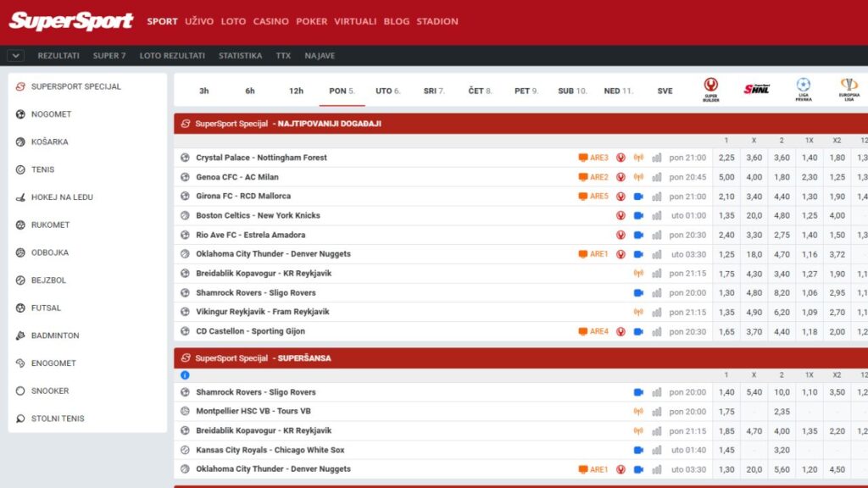Viewport: 868px width, 488px height.
Task: Open the SPORT main menu
Action: pyautogui.click(x=162, y=21)
